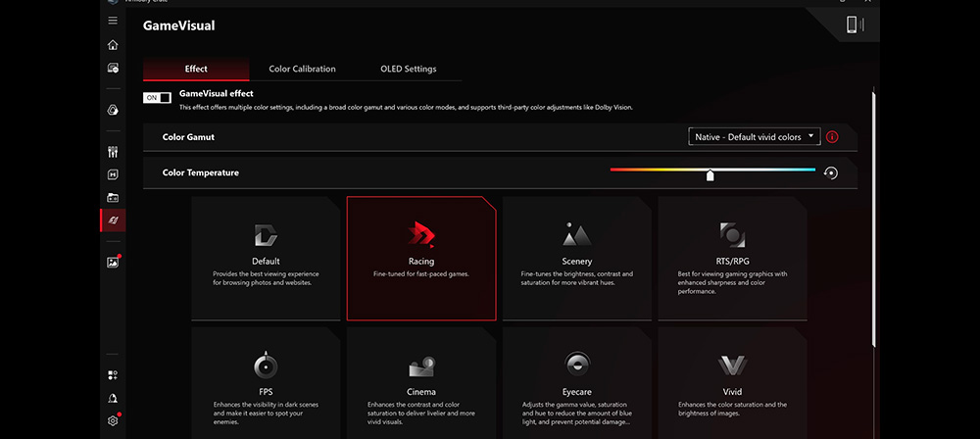Viewport: 980px width, 439px height.
Task: Select the FPS visual mode card
Action: tap(266, 383)
